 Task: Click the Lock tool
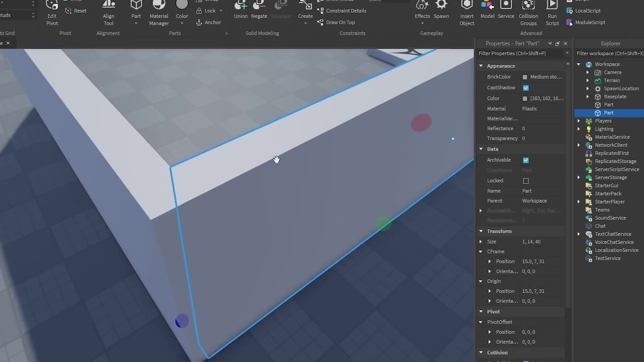206,11
